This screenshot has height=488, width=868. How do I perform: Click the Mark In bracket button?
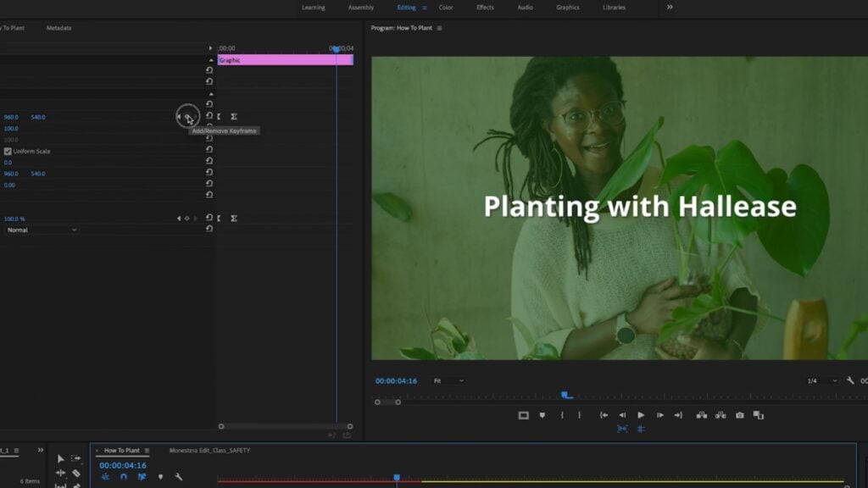pos(562,415)
